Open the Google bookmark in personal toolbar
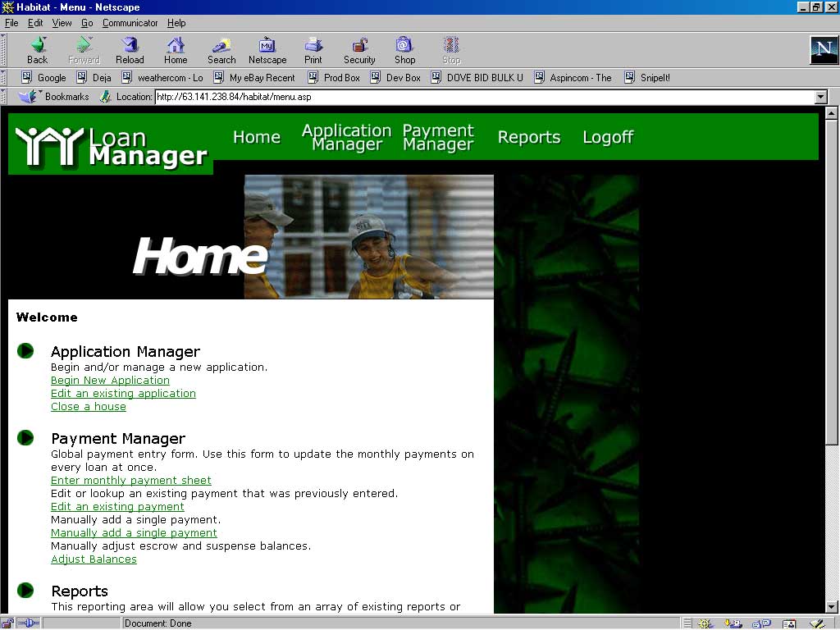Image resolution: width=840 pixels, height=630 pixels. pos(44,78)
